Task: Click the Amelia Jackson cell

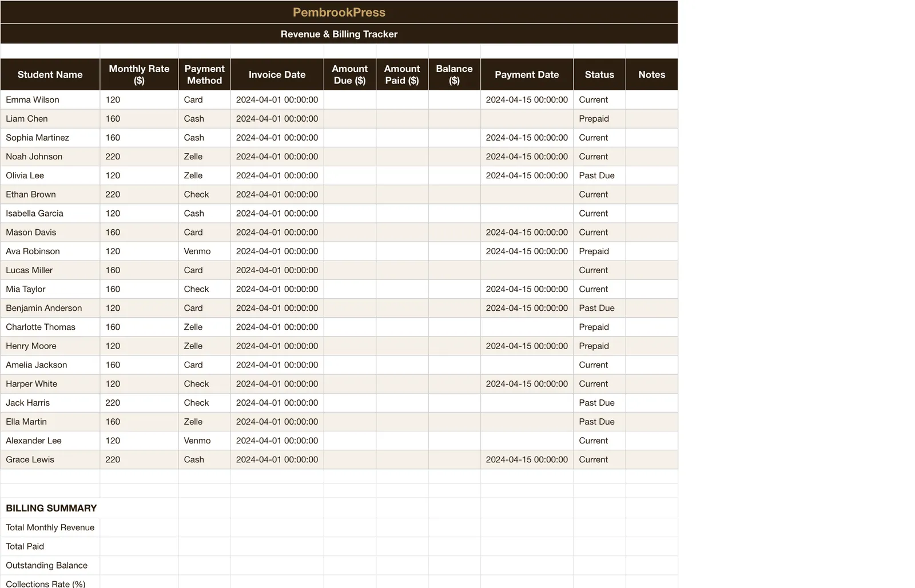Action: (50, 365)
